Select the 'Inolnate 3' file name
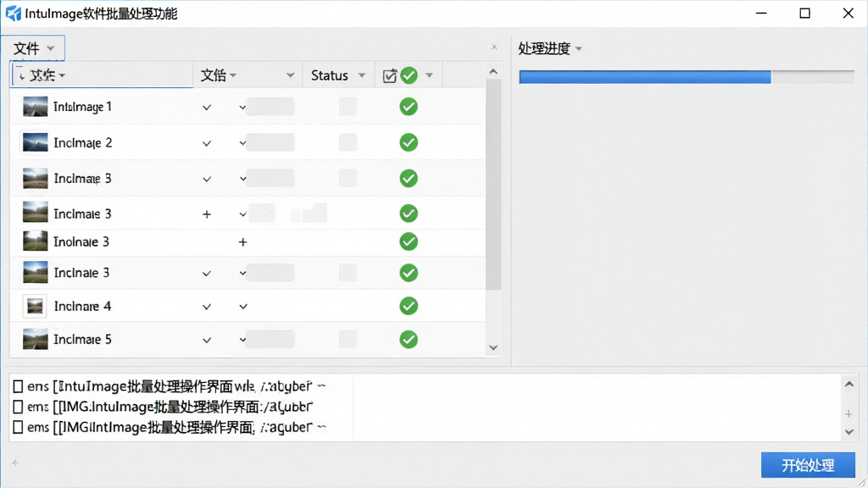This screenshot has width=868, height=488. 81,241
